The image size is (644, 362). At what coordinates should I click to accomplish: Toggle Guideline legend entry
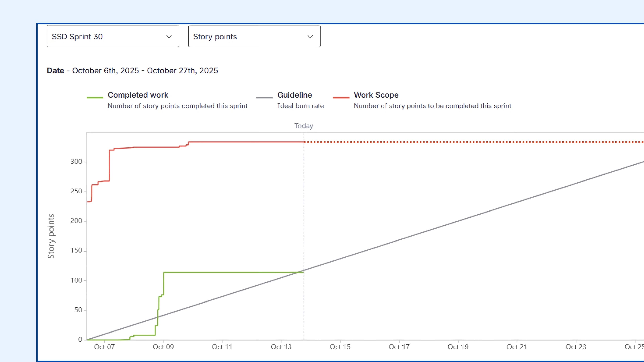click(x=294, y=95)
